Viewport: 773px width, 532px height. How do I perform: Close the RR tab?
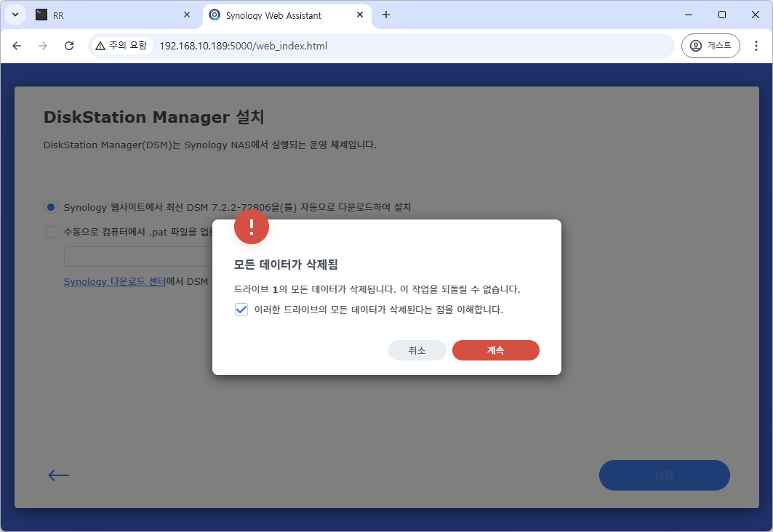186,15
